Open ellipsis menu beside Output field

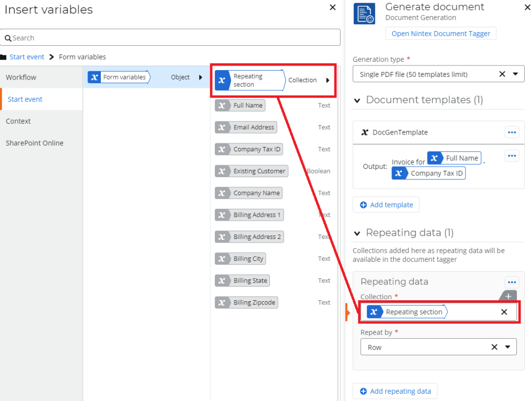(512, 155)
